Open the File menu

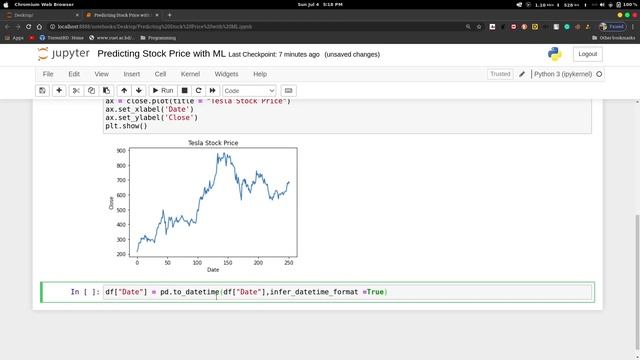48,74
